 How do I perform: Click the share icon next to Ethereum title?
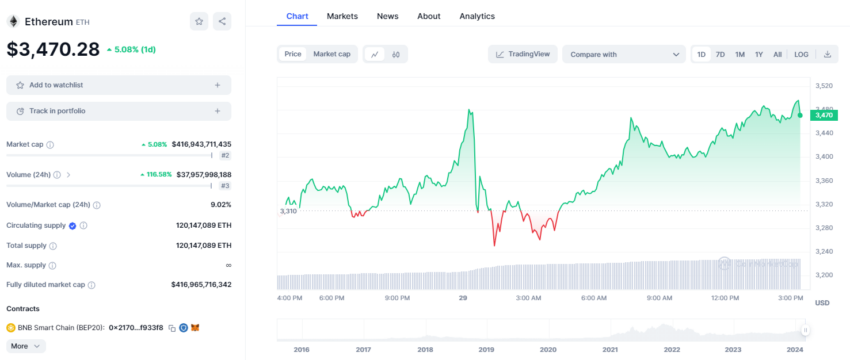(x=222, y=22)
